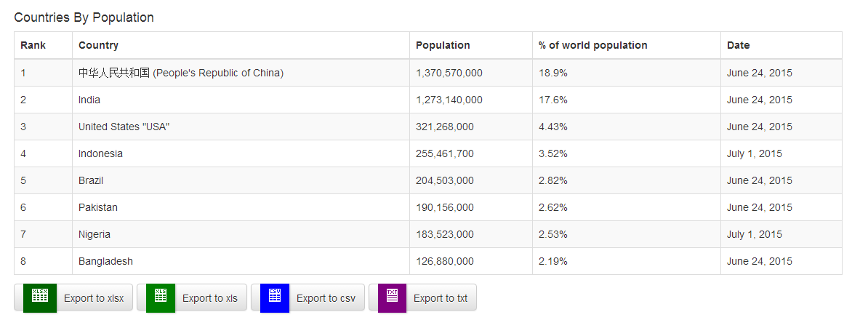
Task: Select the Pakistan country cell
Action: [x=241, y=207]
